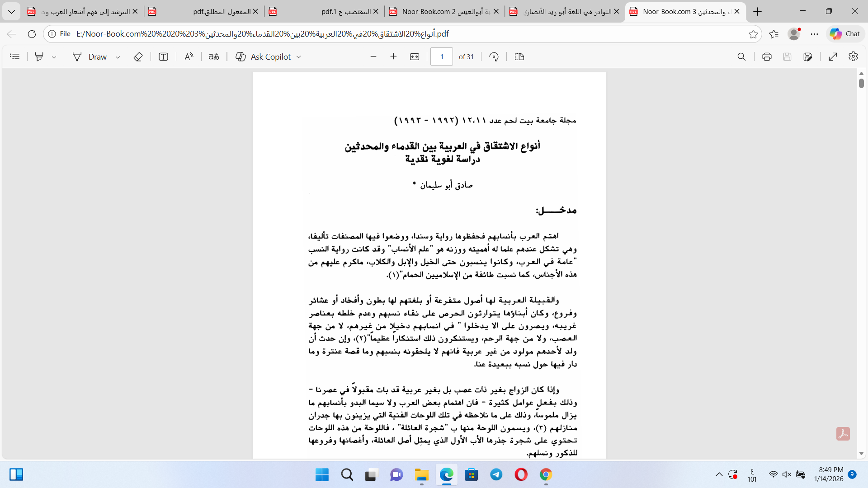Switch to المفعول المطلق.pdf tab
868x488 pixels.
click(x=203, y=12)
